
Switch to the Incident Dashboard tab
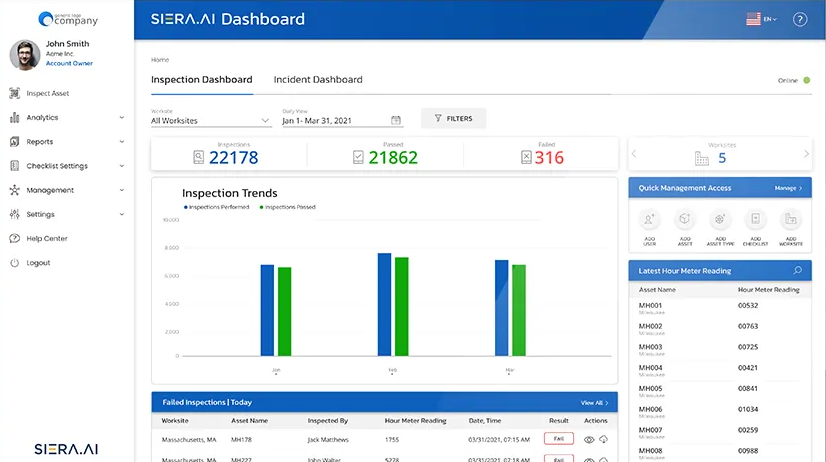[x=318, y=79]
